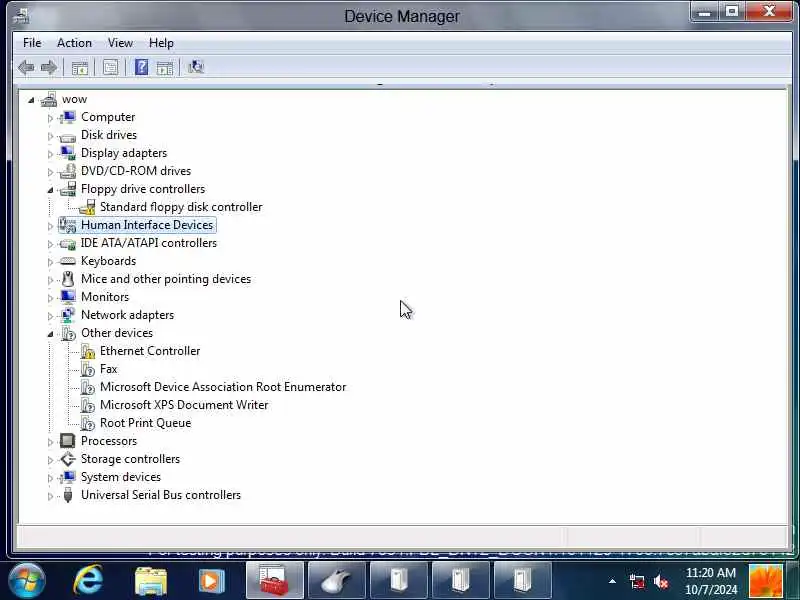Open the Action menu
Image resolution: width=800 pixels, height=600 pixels.
tap(74, 43)
